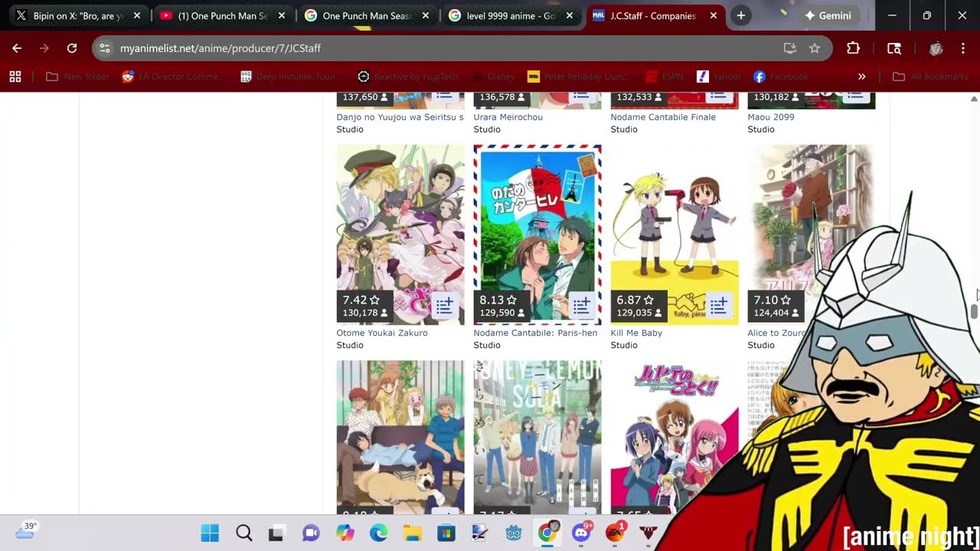Open Reactive by FugiTech bookmark

pos(408,77)
